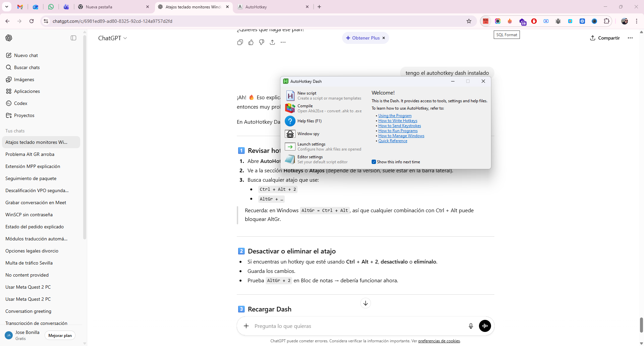Open Editor settings in Dash

(310, 157)
